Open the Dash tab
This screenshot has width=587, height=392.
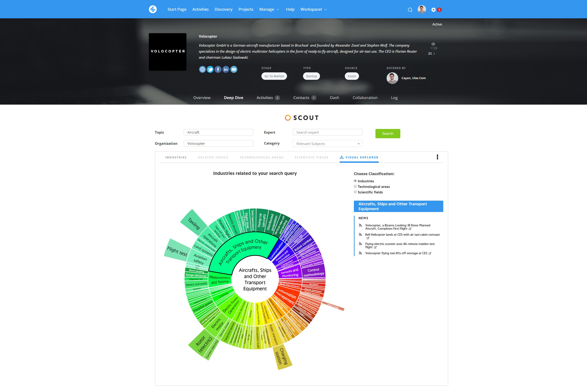(334, 97)
